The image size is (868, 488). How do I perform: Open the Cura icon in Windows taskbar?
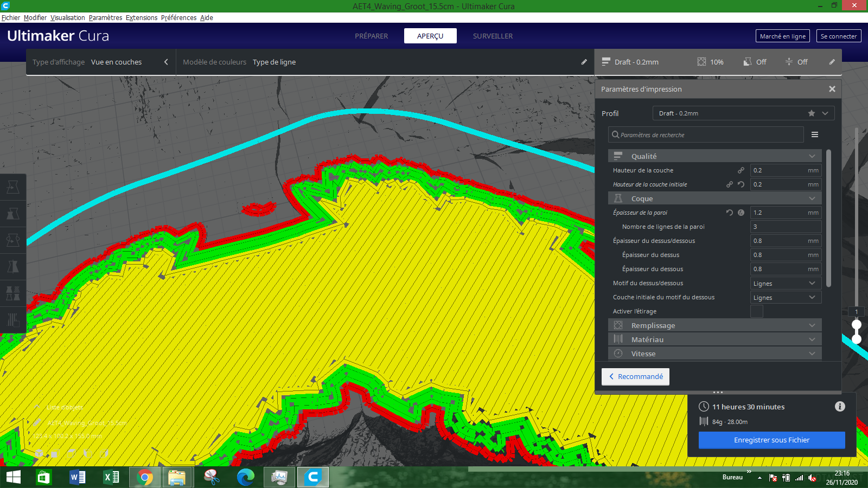point(313,477)
